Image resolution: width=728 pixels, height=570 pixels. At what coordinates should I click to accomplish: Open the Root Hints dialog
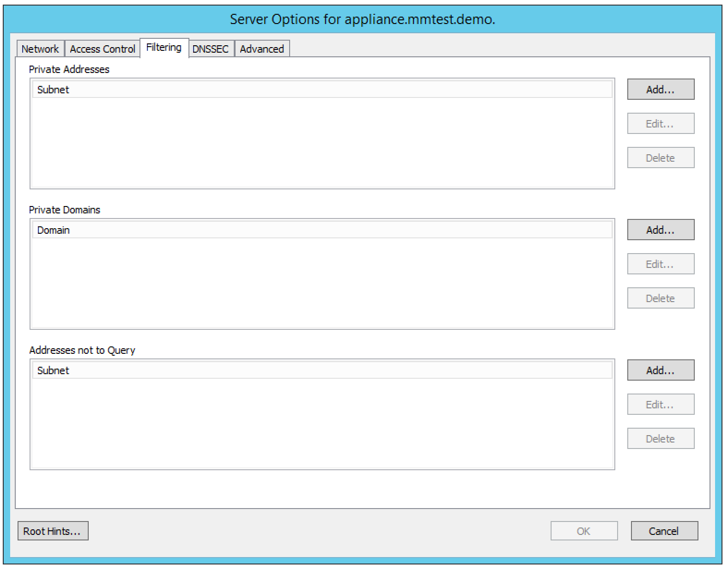point(53,531)
